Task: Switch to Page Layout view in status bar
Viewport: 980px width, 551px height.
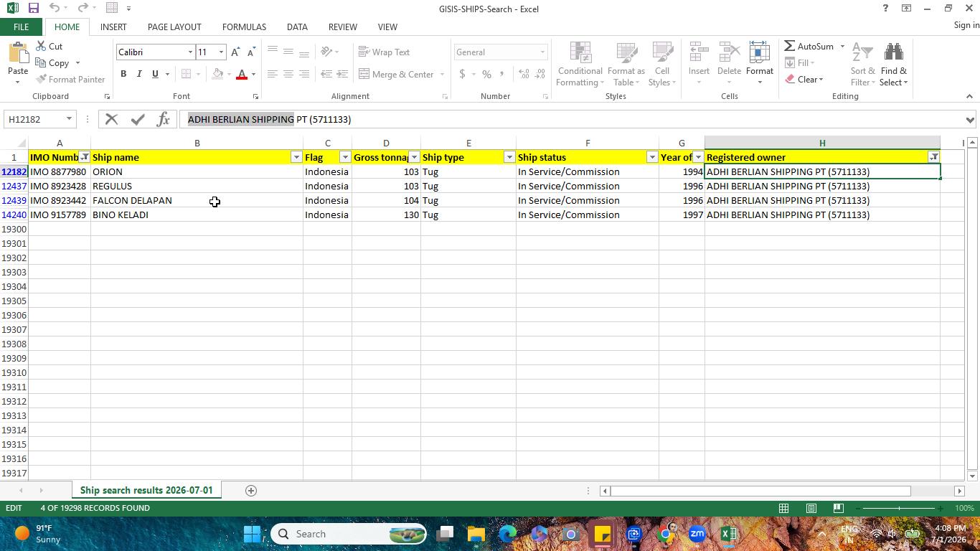Action: point(811,508)
